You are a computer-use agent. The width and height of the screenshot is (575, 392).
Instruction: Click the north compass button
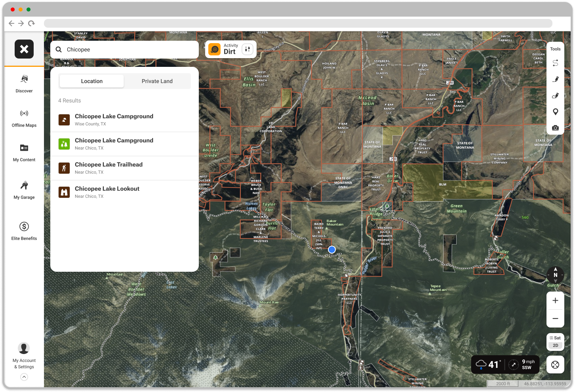pyautogui.click(x=555, y=275)
